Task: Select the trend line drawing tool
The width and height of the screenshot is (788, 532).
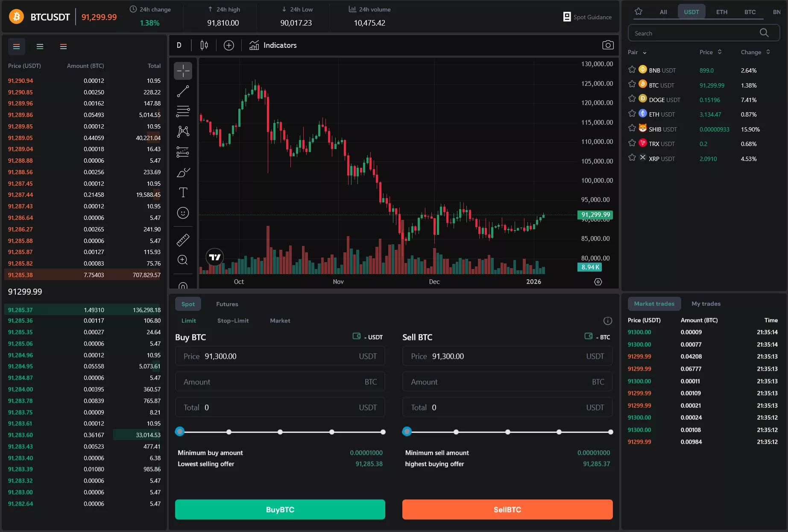Action: point(183,91)
